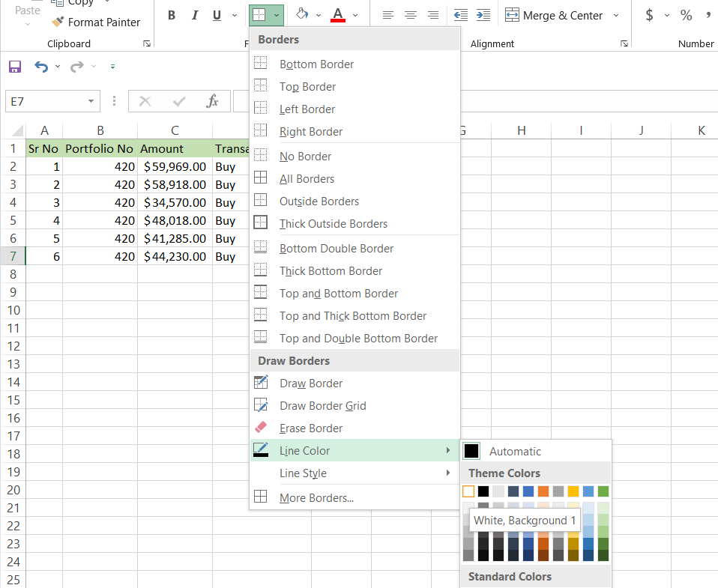Click the Insert Function fx icon
The width and height of the screenshot is (718, 588).
pos(213,101)
